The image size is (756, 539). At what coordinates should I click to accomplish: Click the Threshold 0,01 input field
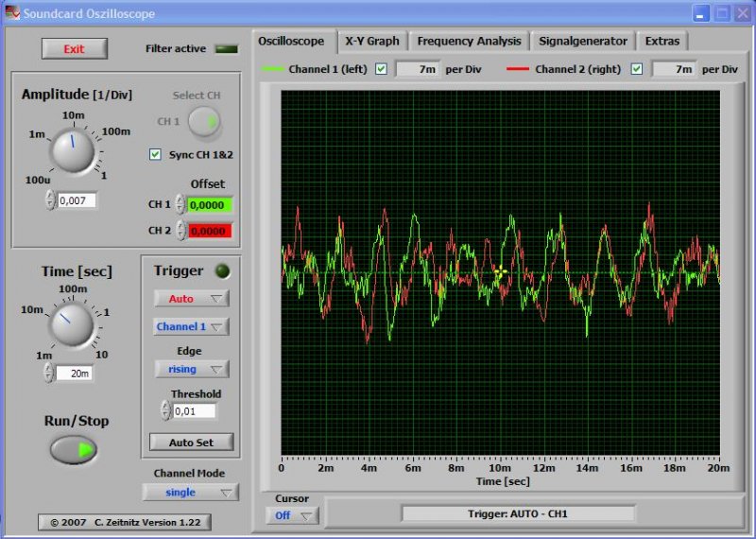click(194, 411)
